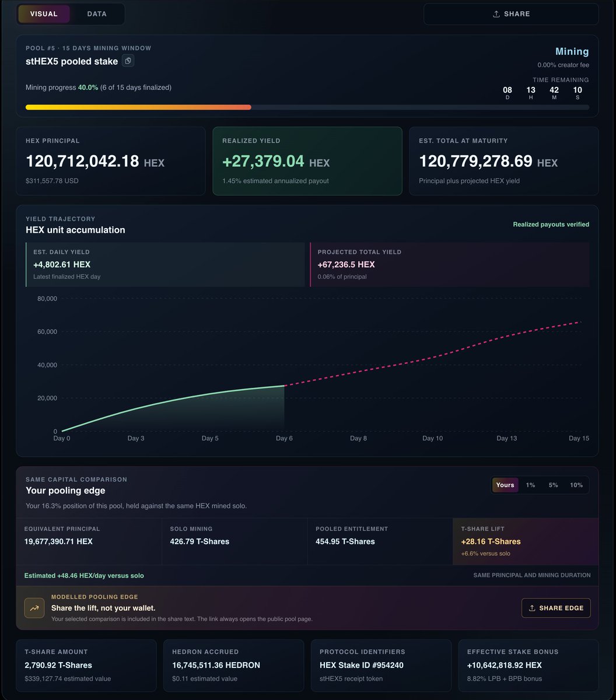The width and height of the screenshot is (616, 700).
Task: Click the 'HEX unit accumulation' heading
Action: 75,230
